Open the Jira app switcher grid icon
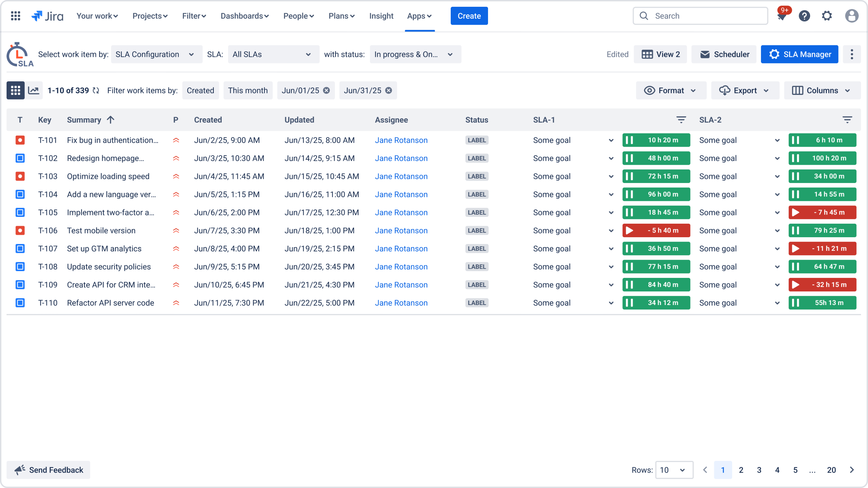 tap(16, 16)
